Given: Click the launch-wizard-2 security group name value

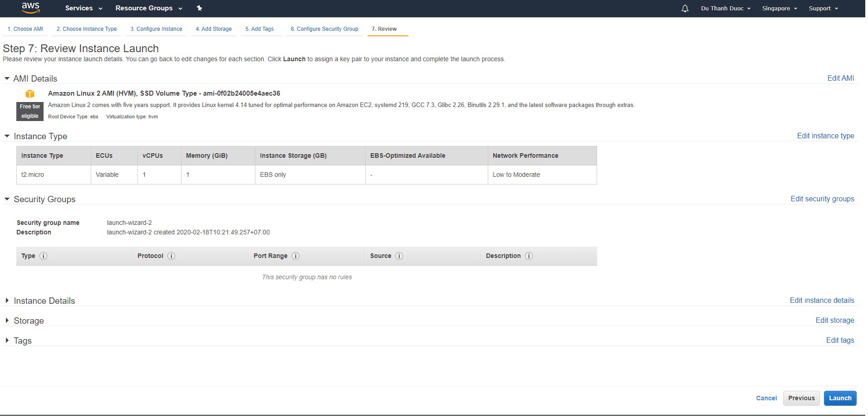Looking at the screenshot, I should [129, 223].
